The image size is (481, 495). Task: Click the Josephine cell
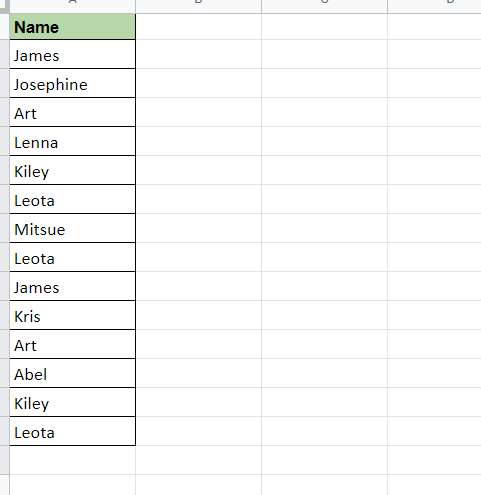72,83
